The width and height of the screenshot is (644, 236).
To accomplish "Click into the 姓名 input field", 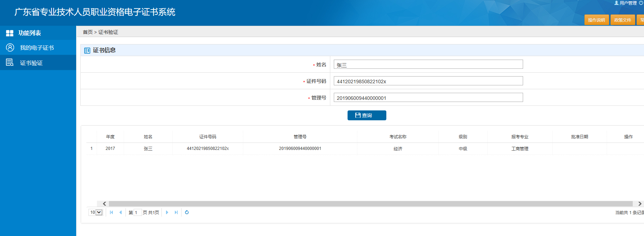I will tap(428, 65).
